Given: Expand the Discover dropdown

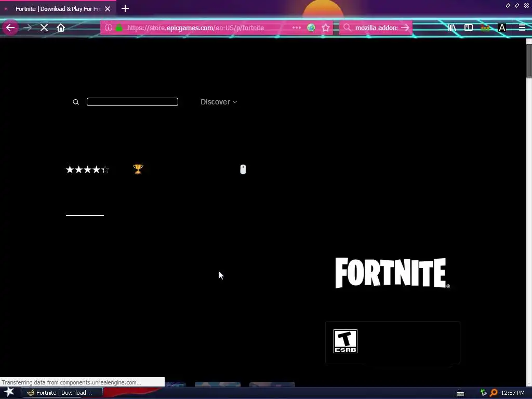Looking at the screenshot, I should pos(219,102).
